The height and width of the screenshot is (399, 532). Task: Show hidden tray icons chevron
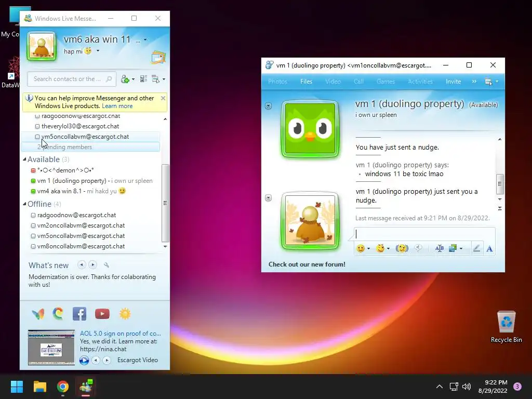pyautogui.click(x=440, y=387)
